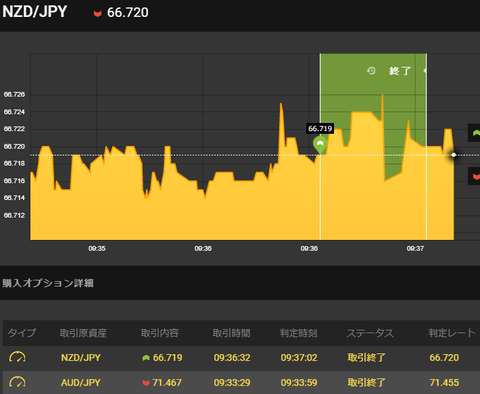The height and width of the screenshot is (394, 480).
Task: Click the NZD/JPY pair title at top
Action: click(35, 12)
